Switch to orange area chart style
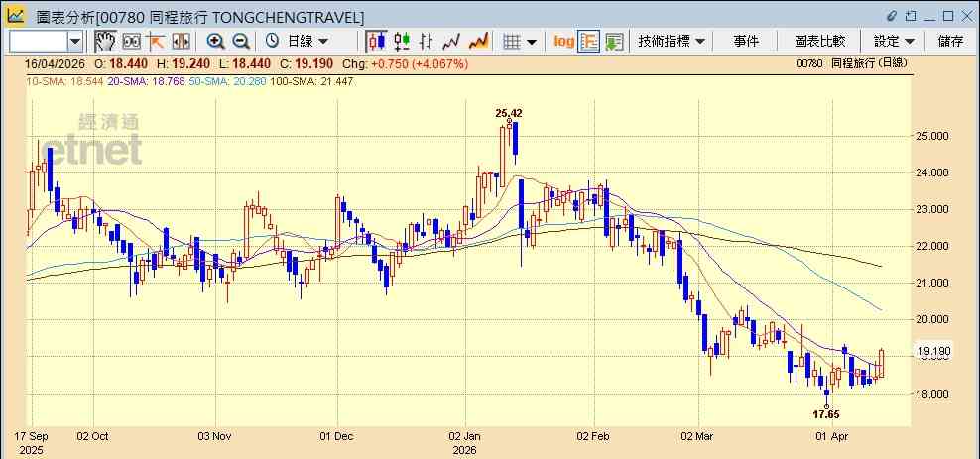 click(x=478, y=42)
